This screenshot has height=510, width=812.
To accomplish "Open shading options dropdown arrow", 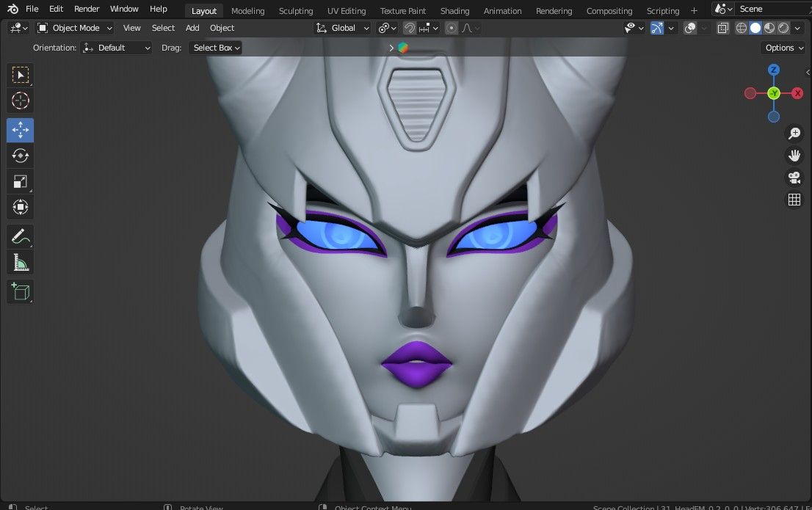I will point(797,28).
